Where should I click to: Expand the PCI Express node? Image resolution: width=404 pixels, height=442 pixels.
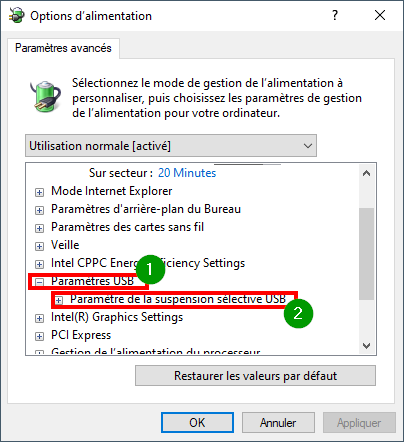coord(39,336)
